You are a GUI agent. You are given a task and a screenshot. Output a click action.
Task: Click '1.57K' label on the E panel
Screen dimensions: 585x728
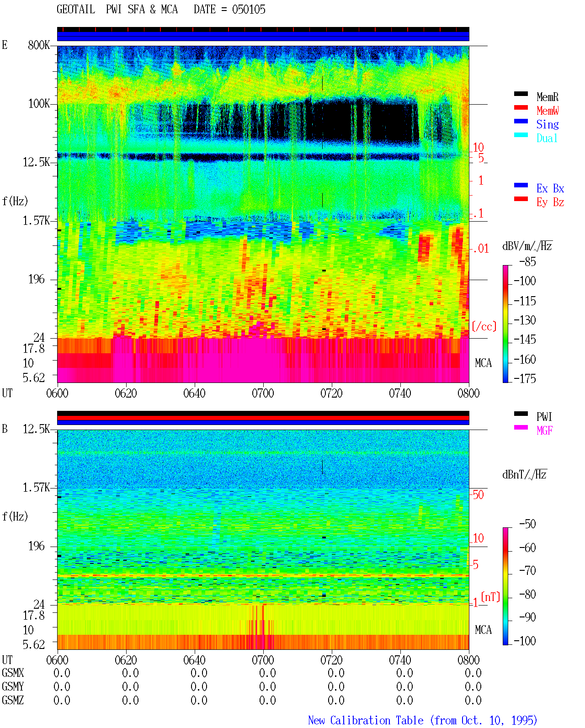(37, 221)
